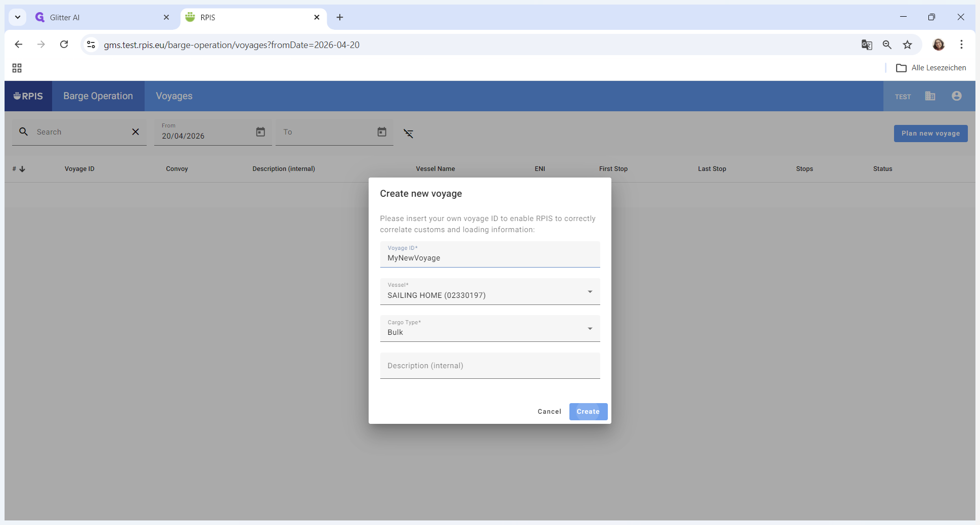Bookmark this page with star icon
This screenshot has width=980, height=525.
tap(908, 45)
